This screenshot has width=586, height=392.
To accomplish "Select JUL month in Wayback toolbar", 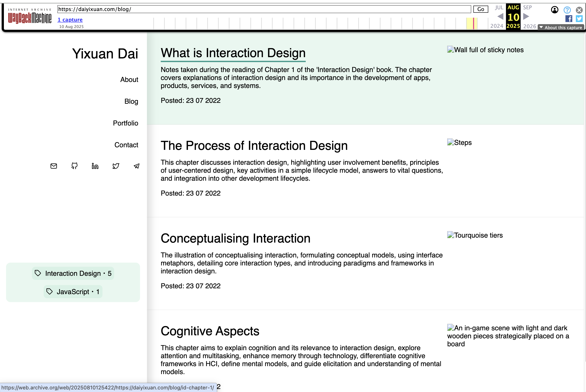I will click(499, 8).
